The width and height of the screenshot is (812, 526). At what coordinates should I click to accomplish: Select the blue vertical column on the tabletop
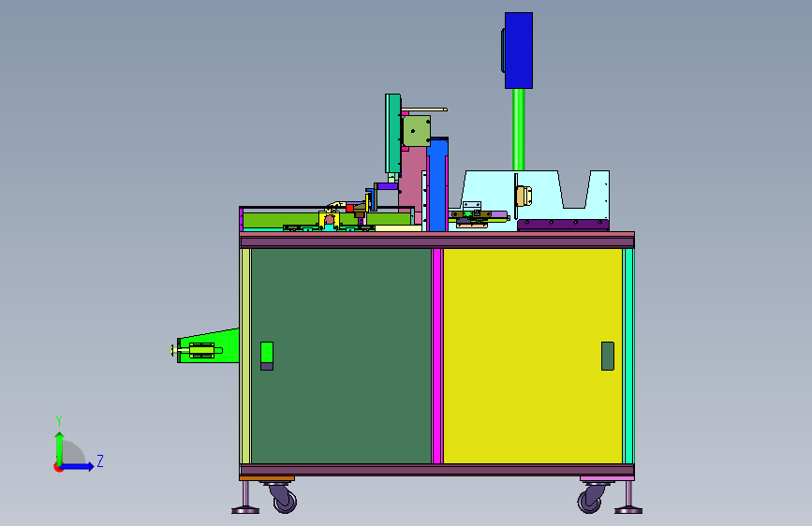437,184
